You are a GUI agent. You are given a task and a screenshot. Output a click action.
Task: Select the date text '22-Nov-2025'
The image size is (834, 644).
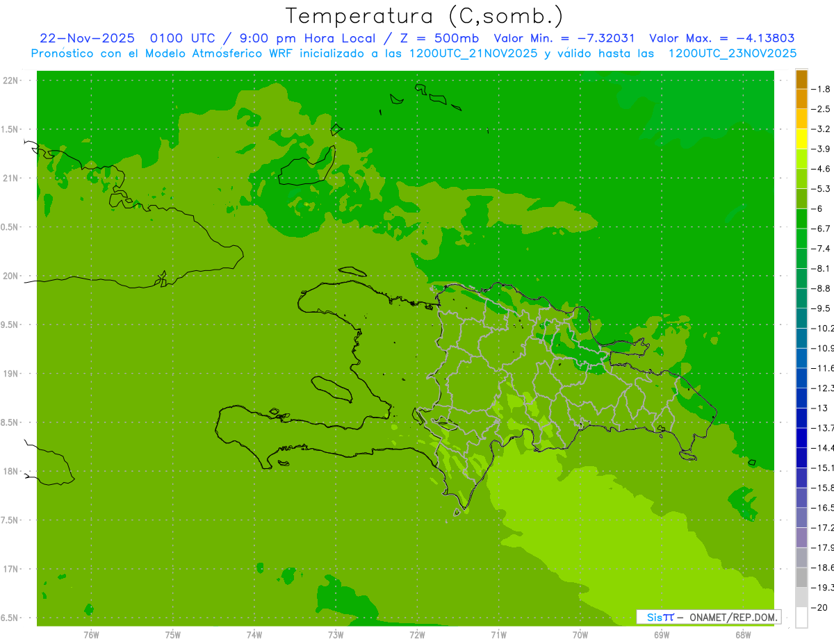coord(86,38)
